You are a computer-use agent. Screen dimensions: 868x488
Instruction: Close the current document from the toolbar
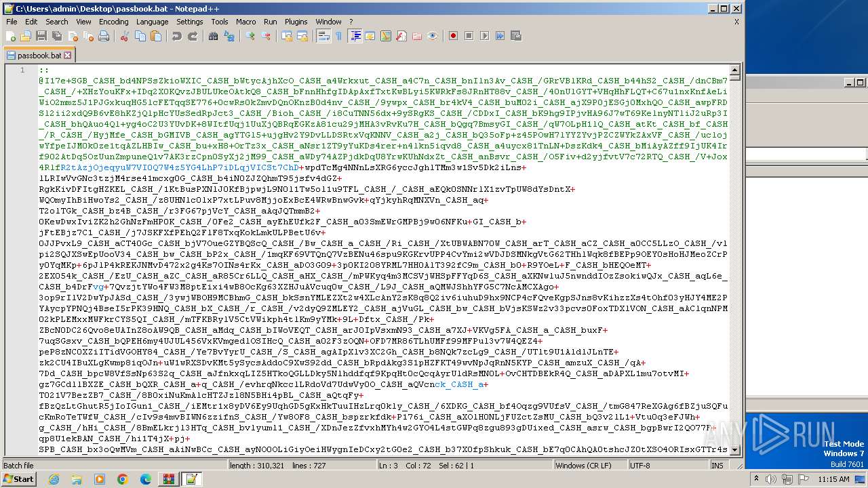click(72, 36)
